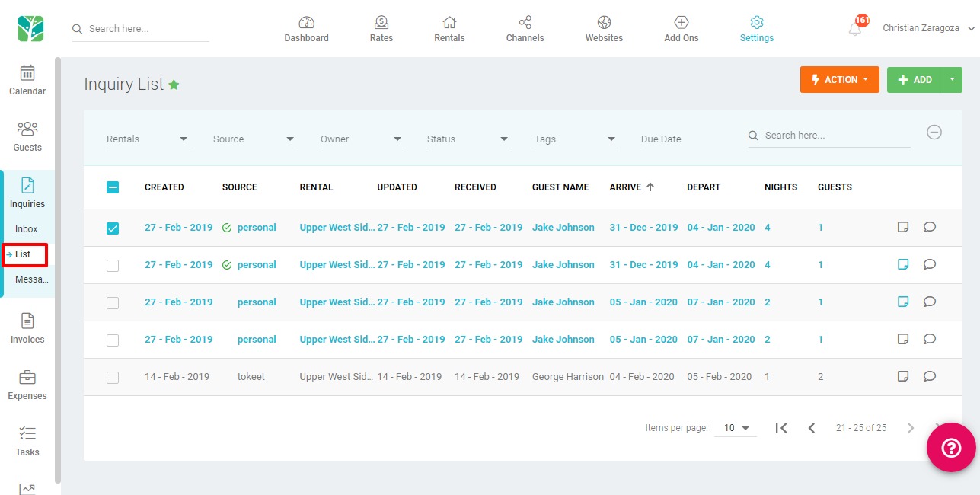Go to the previous page of results

pos(812,428)
